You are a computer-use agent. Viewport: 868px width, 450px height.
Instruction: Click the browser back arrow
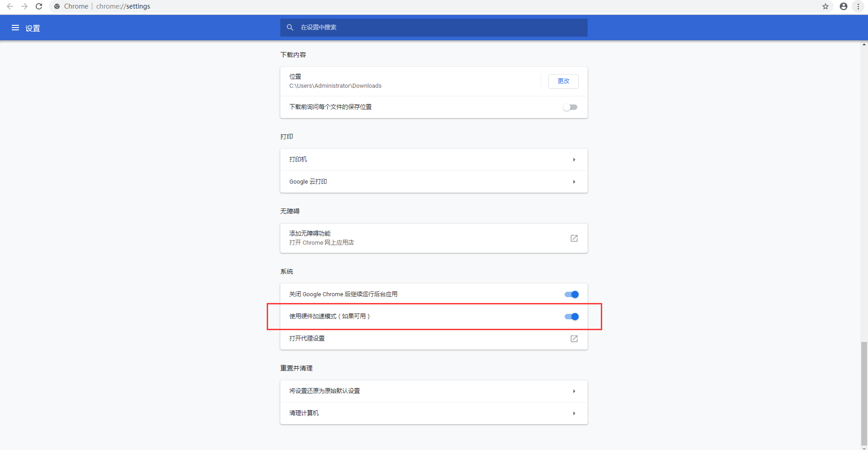pos(10,6)
